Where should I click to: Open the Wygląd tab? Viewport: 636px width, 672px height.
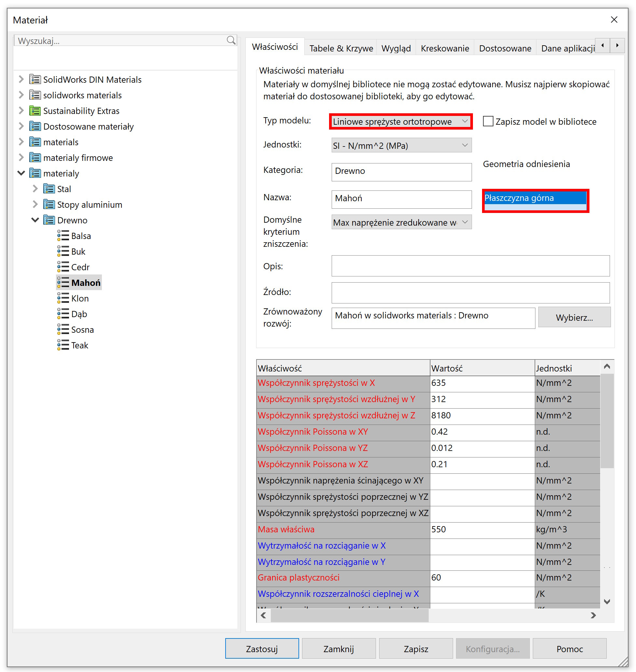(x=396, y=48)
